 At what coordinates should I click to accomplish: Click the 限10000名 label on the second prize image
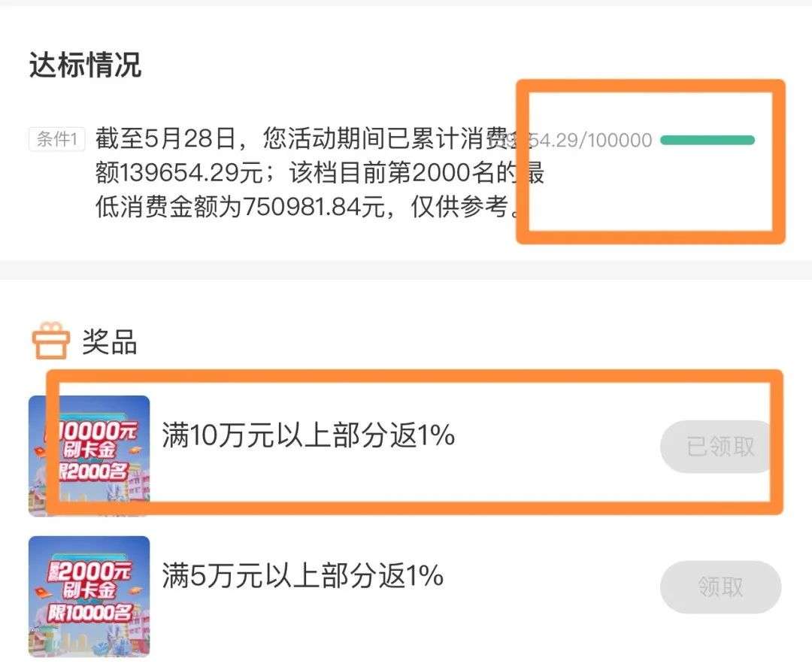(89, 613)
